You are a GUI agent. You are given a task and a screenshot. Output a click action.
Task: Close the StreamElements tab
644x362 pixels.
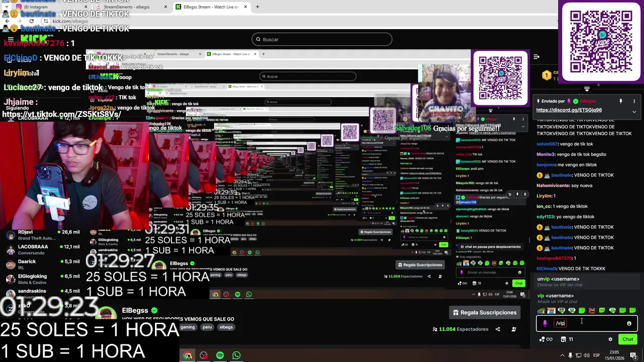click(x=166, y=7)
